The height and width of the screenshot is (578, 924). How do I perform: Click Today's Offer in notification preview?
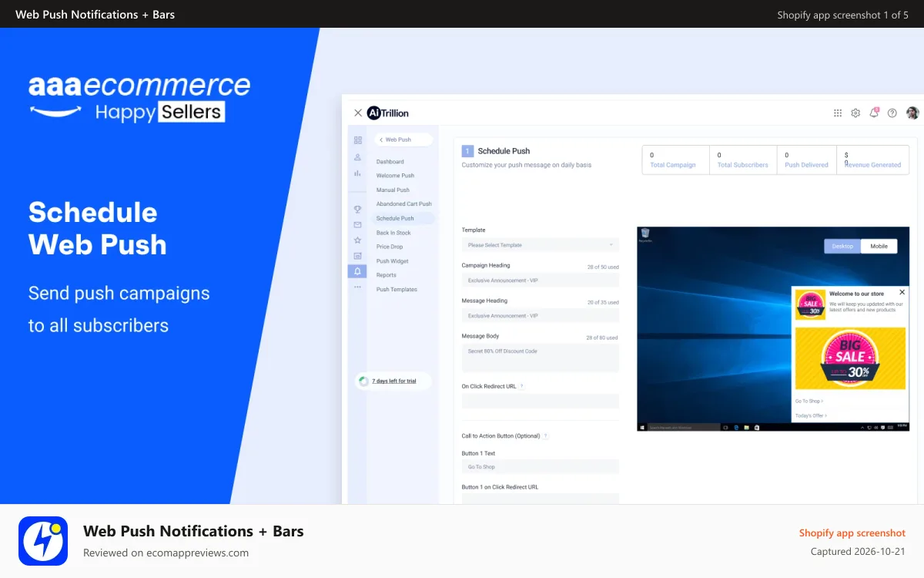point(812,415)
